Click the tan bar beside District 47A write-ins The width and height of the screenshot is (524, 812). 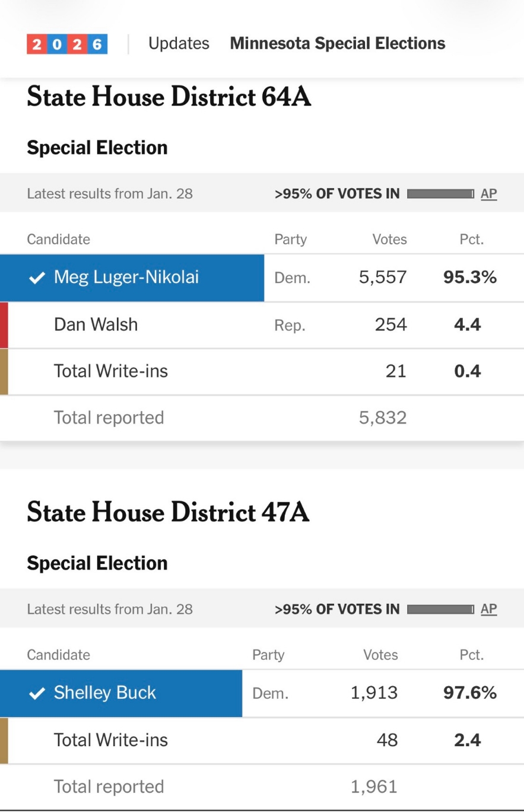pos(4,740)
